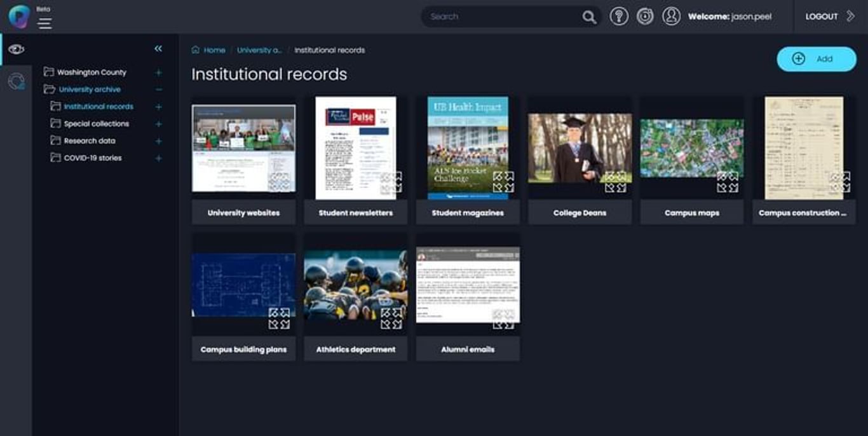Open the help question mark icon
The width and height of the screenshot is (868, 436).
pyautogui.click(x=618, y=17)
